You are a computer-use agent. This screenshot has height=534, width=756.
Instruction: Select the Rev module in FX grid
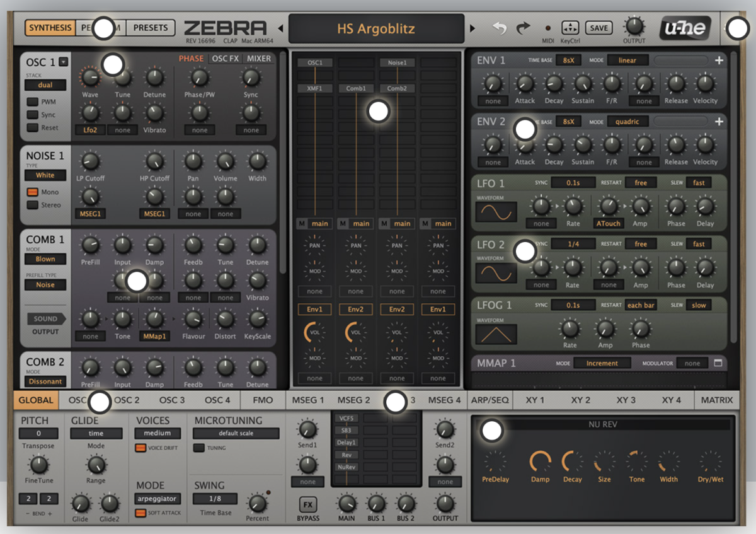[x=346, y=455]
